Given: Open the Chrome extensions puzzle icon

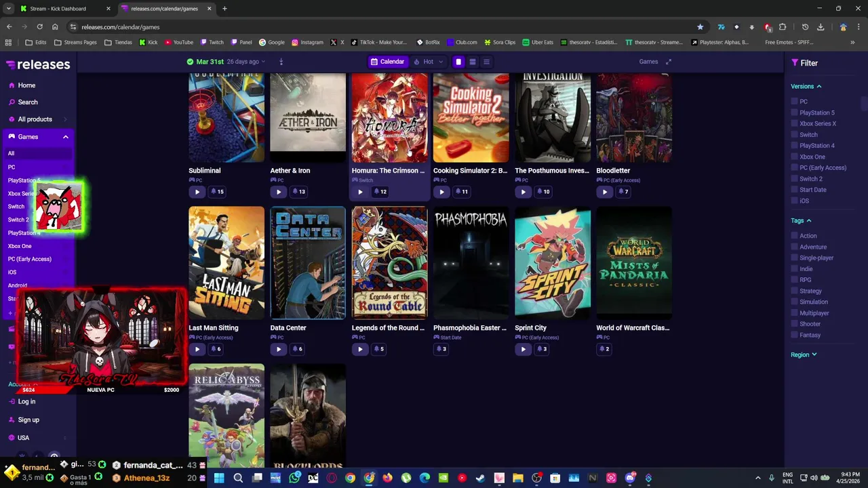Looking at the screenshot, I should click(783, 27).
